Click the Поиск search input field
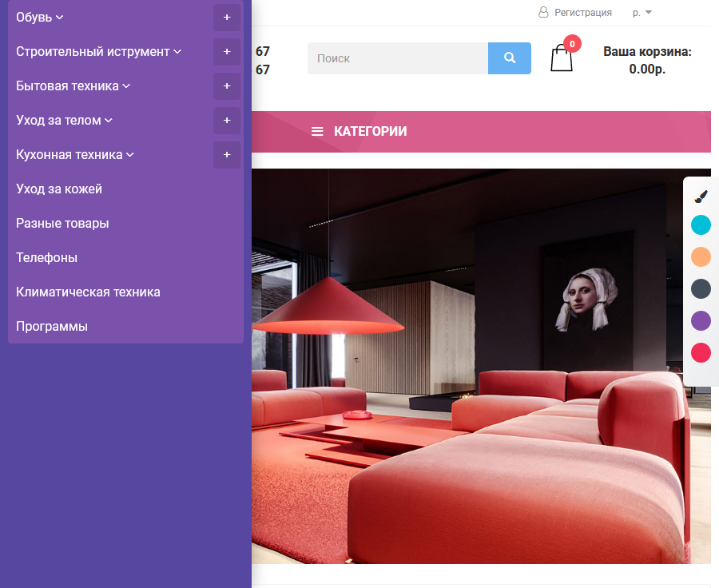This screenshot has height=588, width=719. (x=397, y=58)
